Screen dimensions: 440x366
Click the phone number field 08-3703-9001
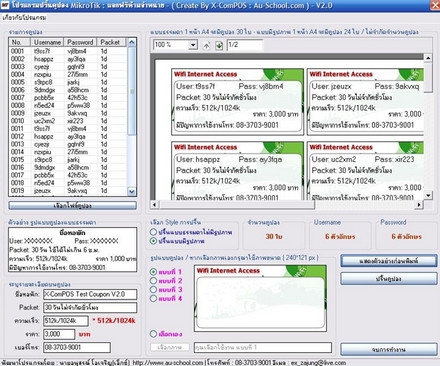pos(77,347)
